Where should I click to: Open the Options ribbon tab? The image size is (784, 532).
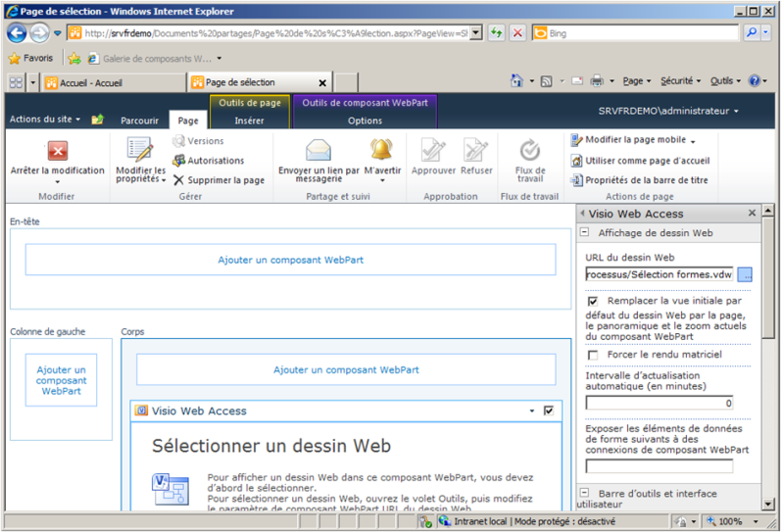click(365, 121)
